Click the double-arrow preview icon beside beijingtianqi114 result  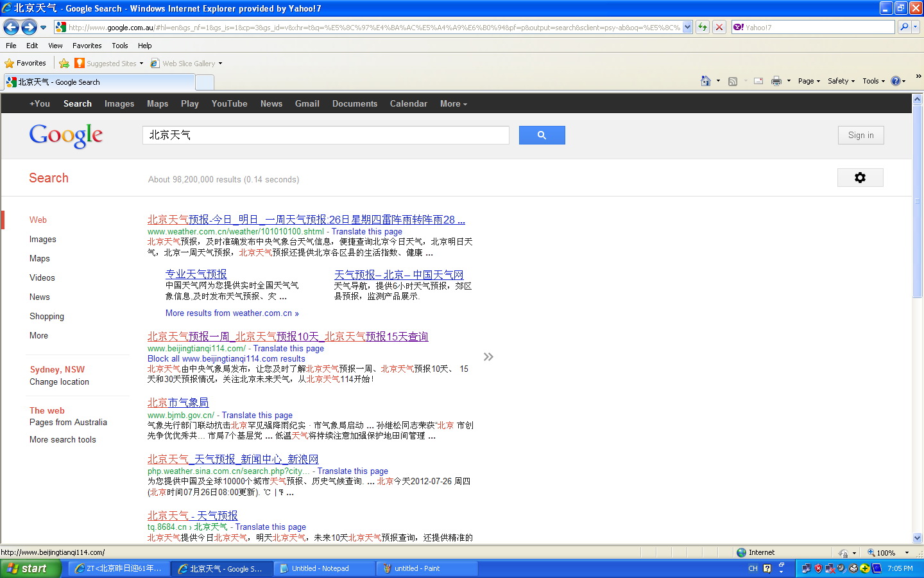tap(488, 356)
